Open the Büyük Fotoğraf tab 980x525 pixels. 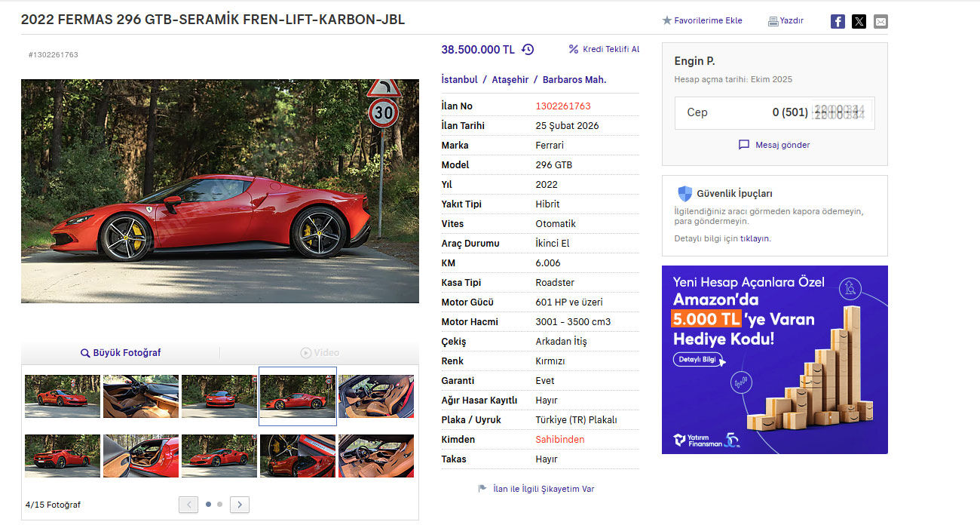point(121,353)
